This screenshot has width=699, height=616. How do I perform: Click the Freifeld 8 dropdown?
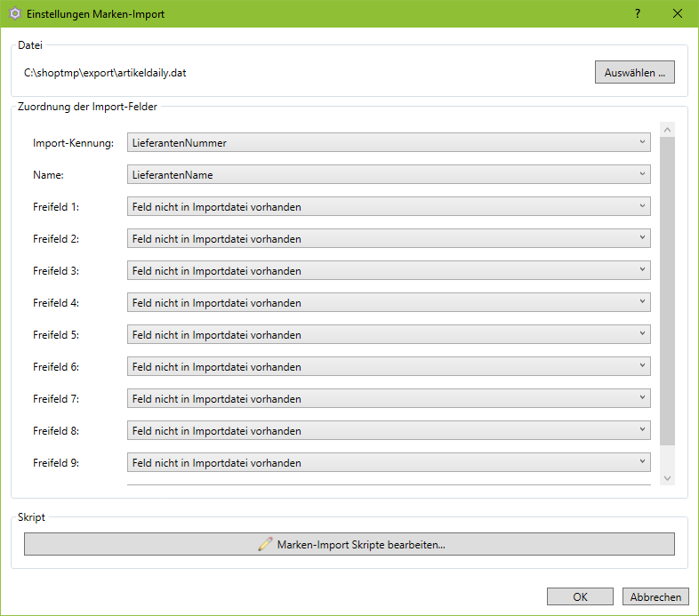coord(389,430)
